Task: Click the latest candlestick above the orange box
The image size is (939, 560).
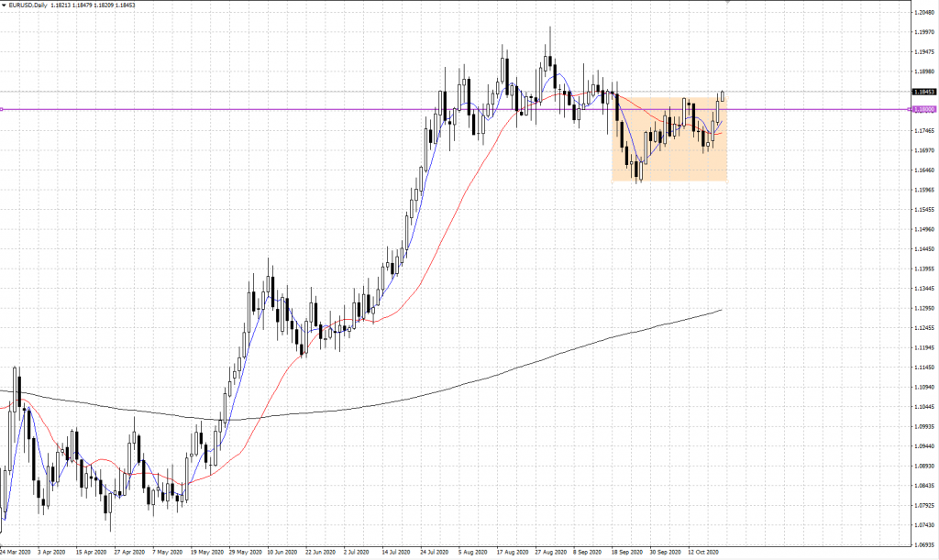Action: tap(723, 95)
